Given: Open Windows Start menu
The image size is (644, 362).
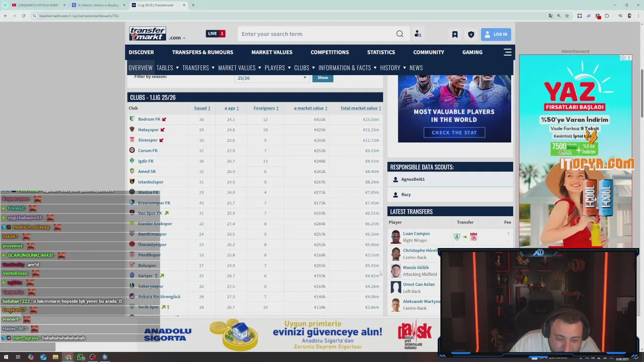Looking at the screenshot, I should 6,357.
